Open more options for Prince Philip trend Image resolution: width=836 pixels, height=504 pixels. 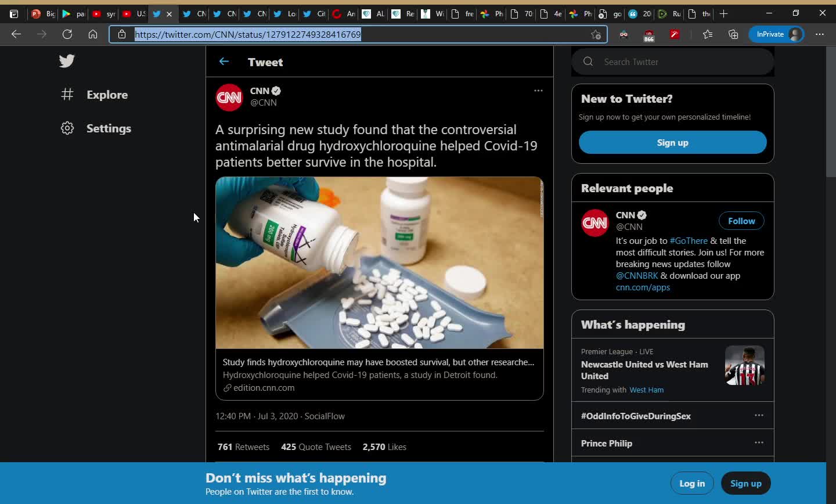point(759,442)
